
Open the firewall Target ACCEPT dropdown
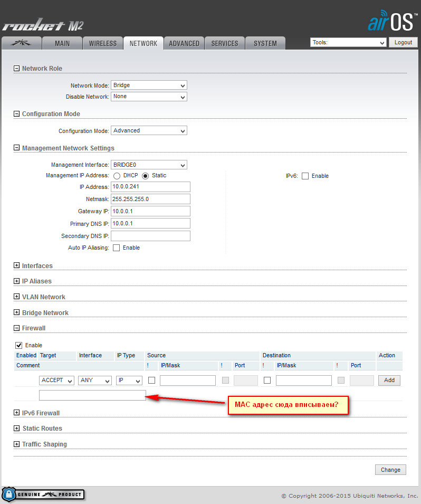[56, 381]
